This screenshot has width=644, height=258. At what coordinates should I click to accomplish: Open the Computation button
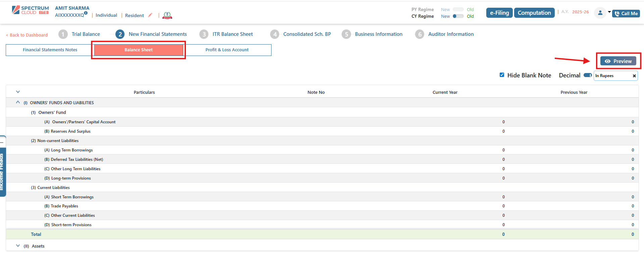(x=534, y=13)
